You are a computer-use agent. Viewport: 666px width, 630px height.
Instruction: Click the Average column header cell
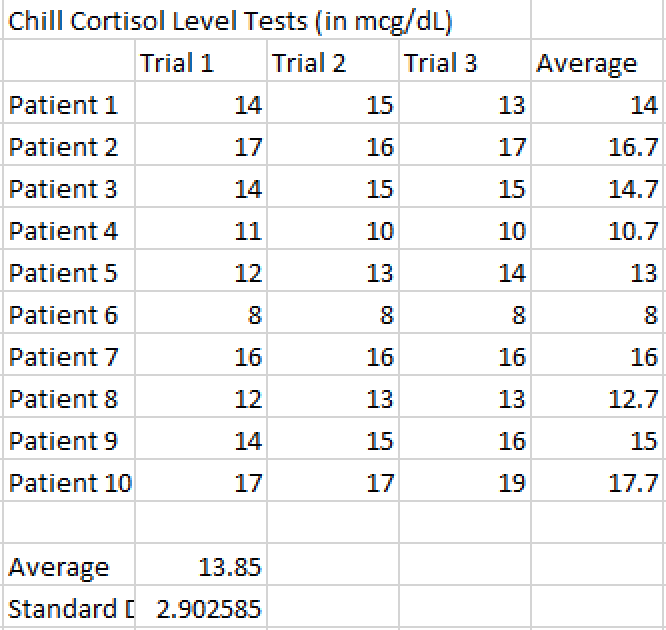pos(598,63)
